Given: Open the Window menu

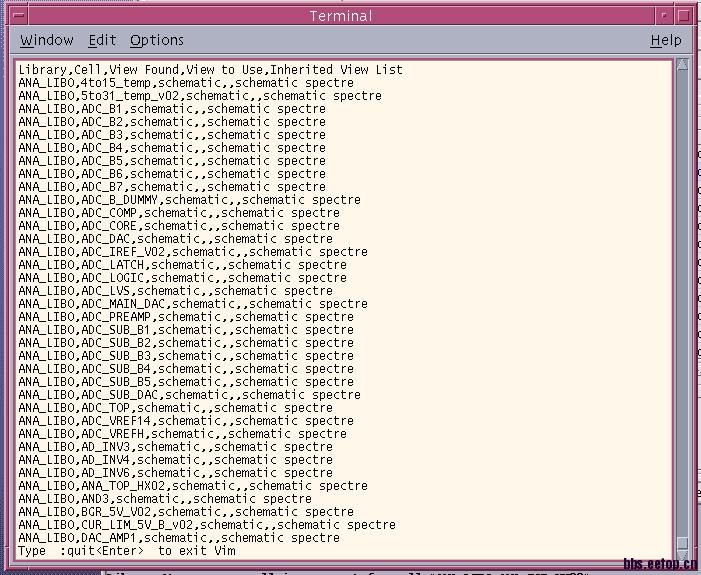Looking at the screenshot, I should tap(46, 40).
